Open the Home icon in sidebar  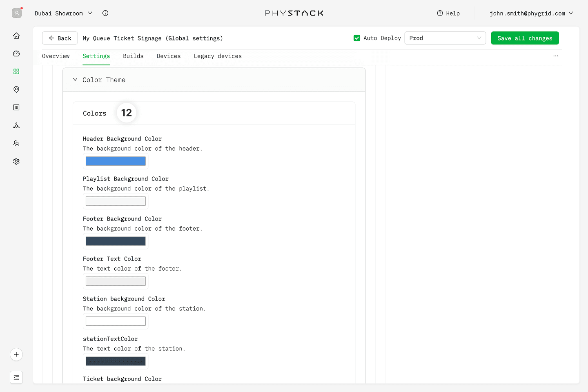coord(16,36)
